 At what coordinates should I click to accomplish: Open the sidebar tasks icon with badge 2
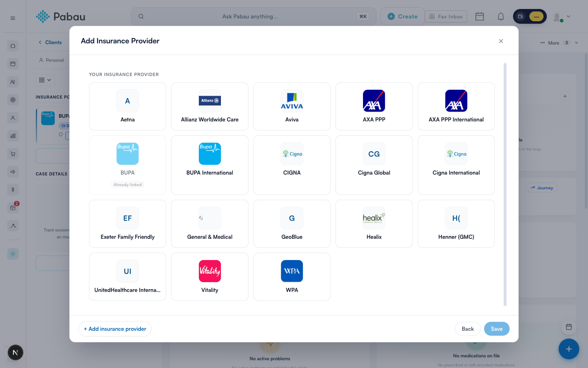click(x=13, y=208)
